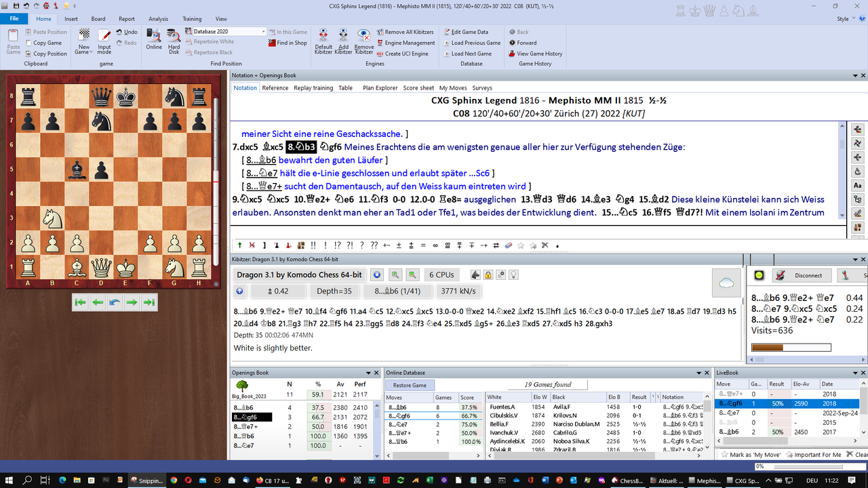This screenshot has height=488, width=868.
Task: Step one move forward below board
Action: (132, 302)
